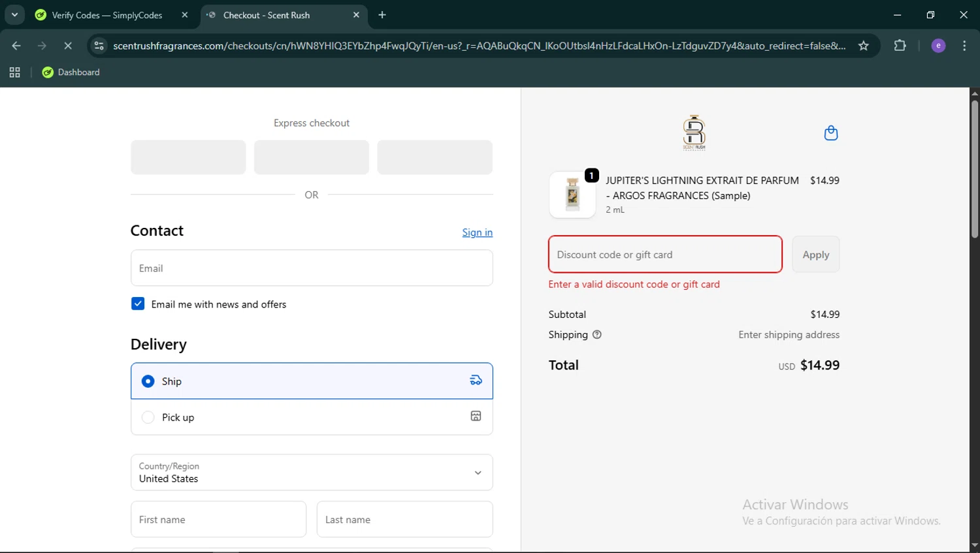Viewport: 980px width, 553px height.
Task: Focus the Last name field
Action: coord(405,519)
